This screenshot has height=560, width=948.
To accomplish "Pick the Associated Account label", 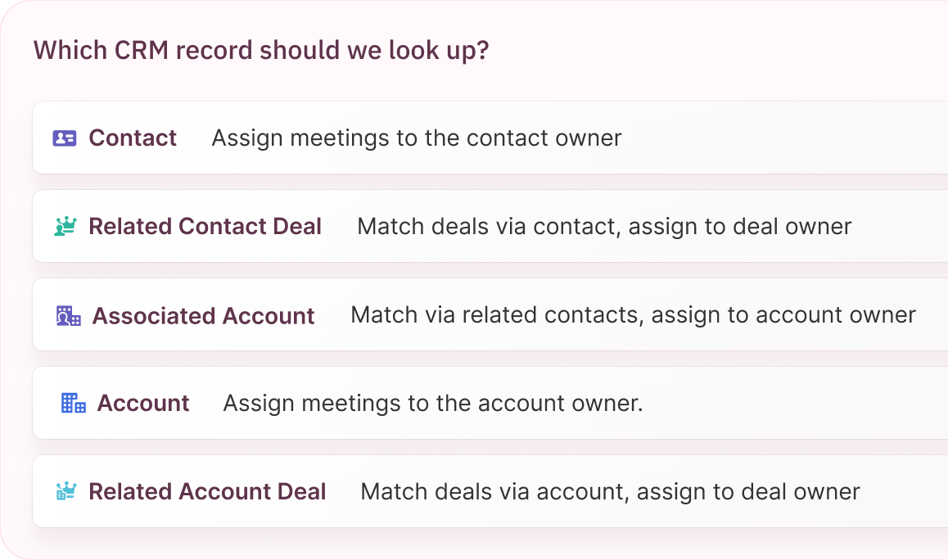I will (x=203, y=316).
